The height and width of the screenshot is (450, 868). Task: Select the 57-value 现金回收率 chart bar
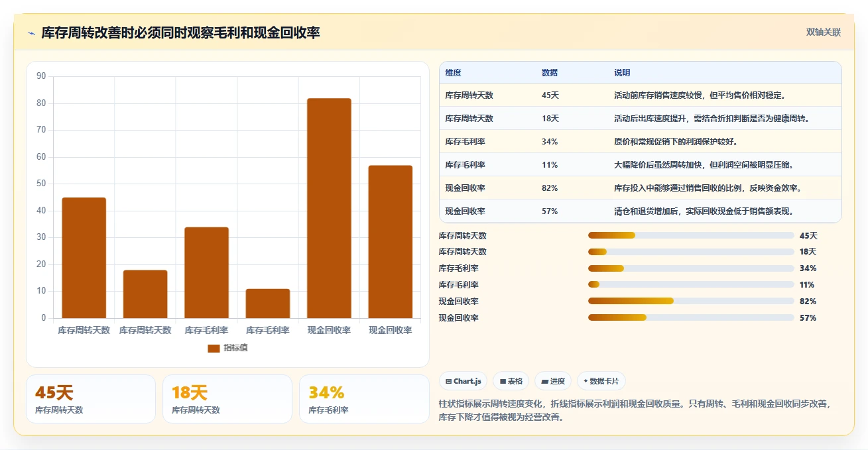pyautogui.click(x=391, y=242)
